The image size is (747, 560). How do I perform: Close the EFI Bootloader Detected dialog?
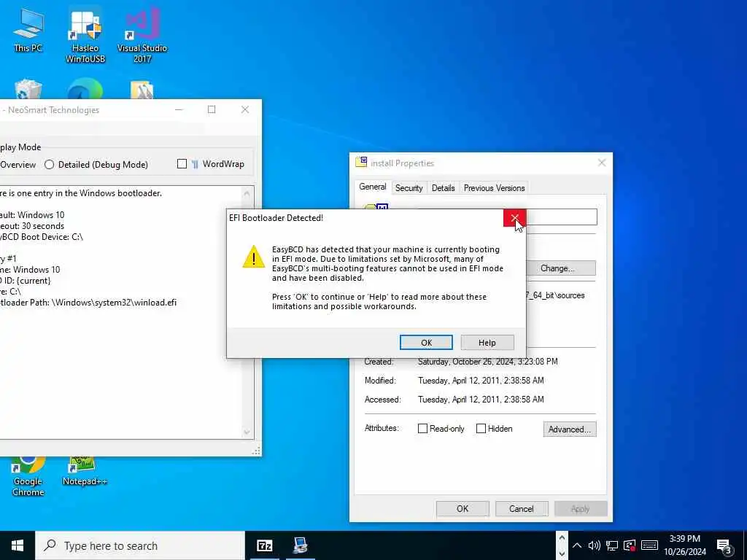click(514, 218)
